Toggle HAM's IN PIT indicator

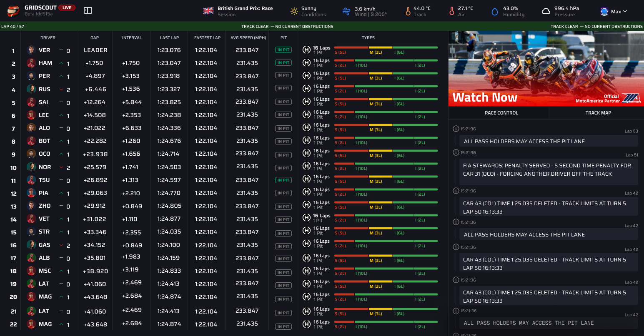(283, 62)
